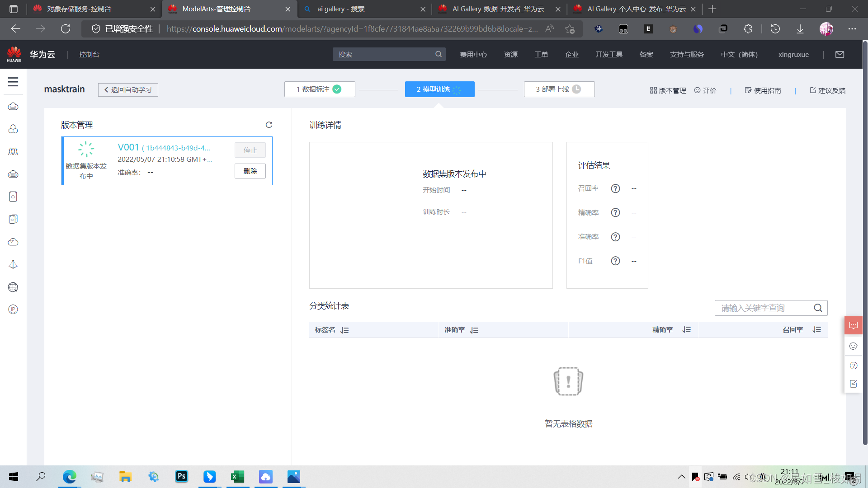This screenshot has width=868, height=488.
Task: Open File Explorer from the taskbar
Action: point(125,476)
